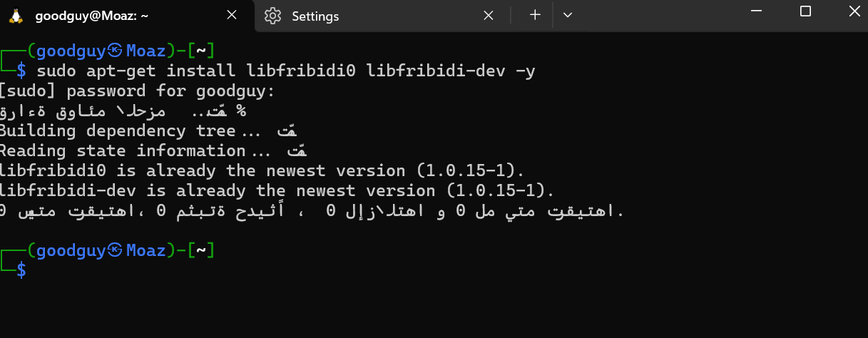Click the Settings gear icon in tab

[x=272, y=16]
